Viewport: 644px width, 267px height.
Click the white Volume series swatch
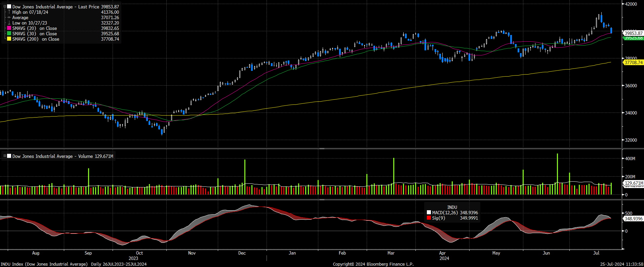coord(9,156)
